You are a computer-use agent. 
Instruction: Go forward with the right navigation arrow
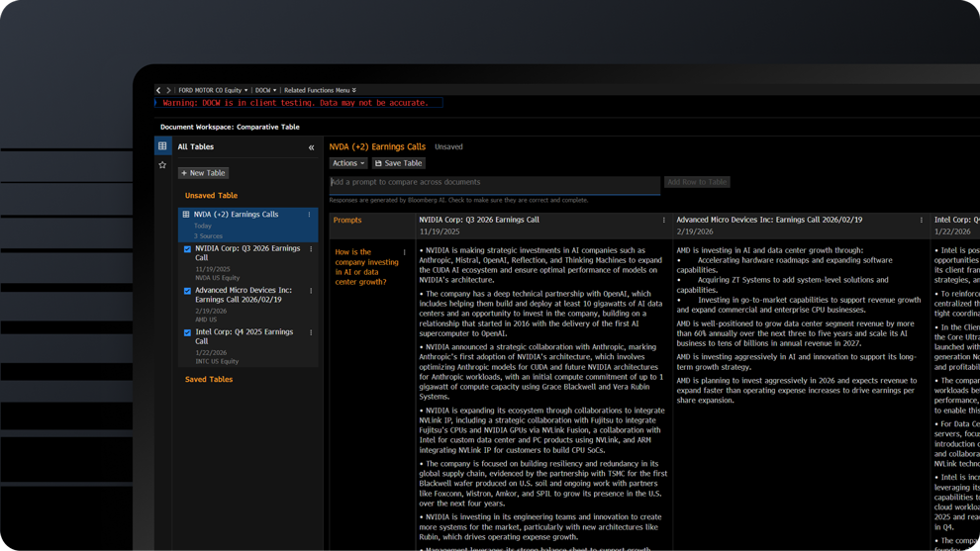[x=168, y=90]
